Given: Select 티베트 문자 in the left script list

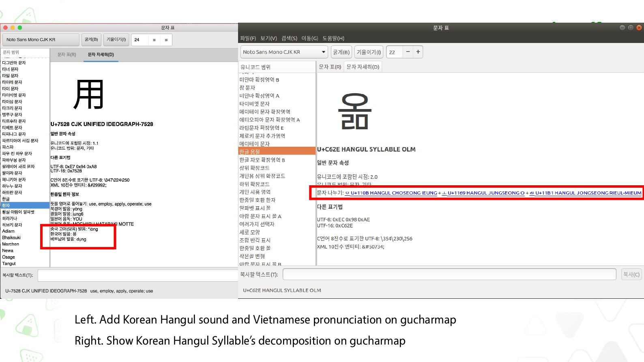Looking at the screenshot, I should click(x=25, y=128).
